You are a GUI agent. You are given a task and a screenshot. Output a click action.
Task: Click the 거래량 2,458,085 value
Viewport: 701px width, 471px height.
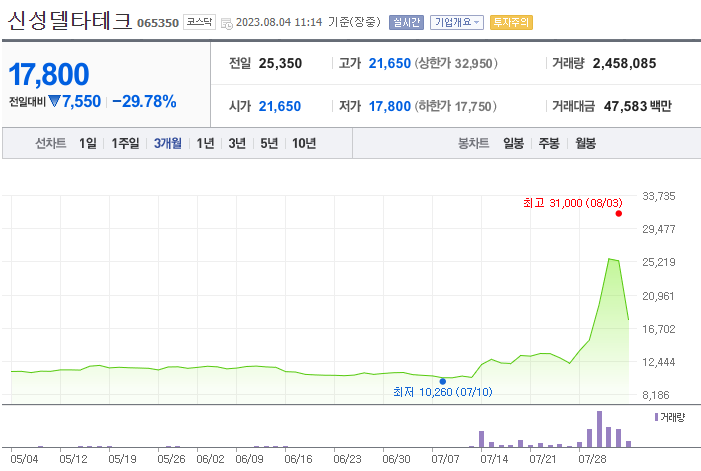[625, 63]
